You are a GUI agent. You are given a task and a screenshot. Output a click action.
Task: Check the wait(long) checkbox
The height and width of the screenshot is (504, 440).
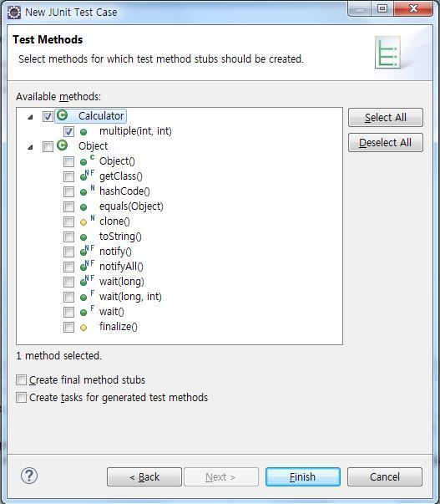(68, 282)
